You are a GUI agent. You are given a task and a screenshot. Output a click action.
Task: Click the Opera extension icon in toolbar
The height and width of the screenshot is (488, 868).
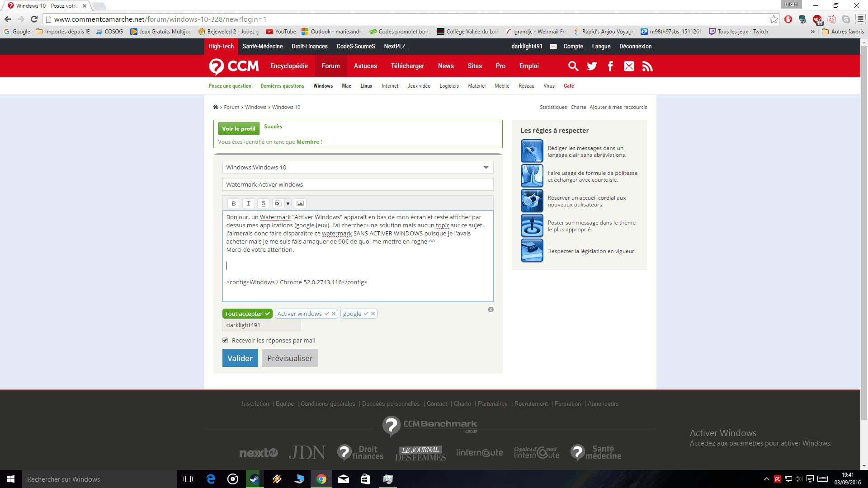coord(788,19)
